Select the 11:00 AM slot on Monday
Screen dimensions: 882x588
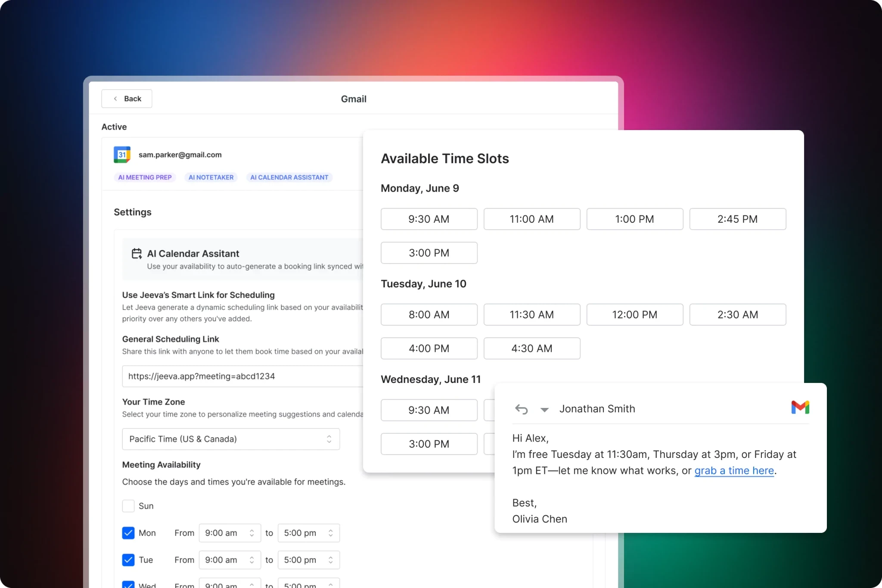click(x=531, y=219)
